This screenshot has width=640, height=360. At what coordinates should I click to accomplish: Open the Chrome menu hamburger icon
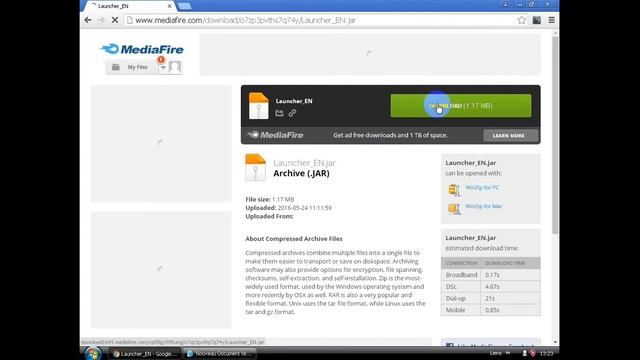click(x=551, y=20)
